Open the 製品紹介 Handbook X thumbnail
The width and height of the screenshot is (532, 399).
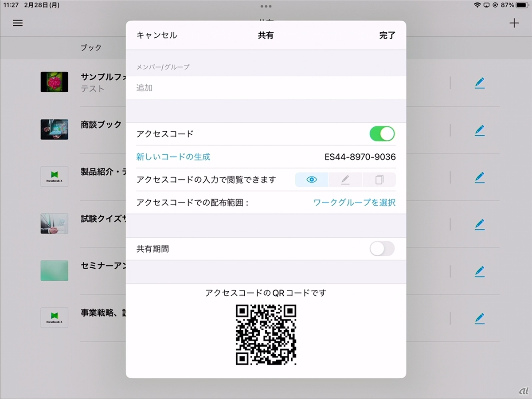[54, 176]
